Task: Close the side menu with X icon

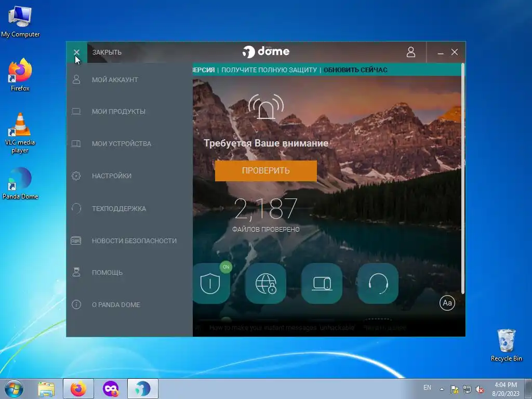Action: (76, 52)
